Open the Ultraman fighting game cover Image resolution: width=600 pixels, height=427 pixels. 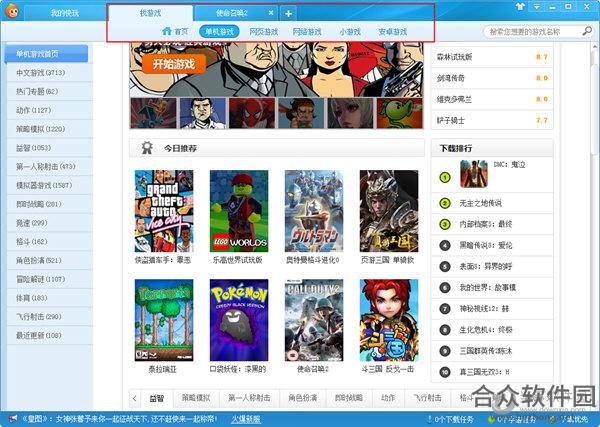314,211
